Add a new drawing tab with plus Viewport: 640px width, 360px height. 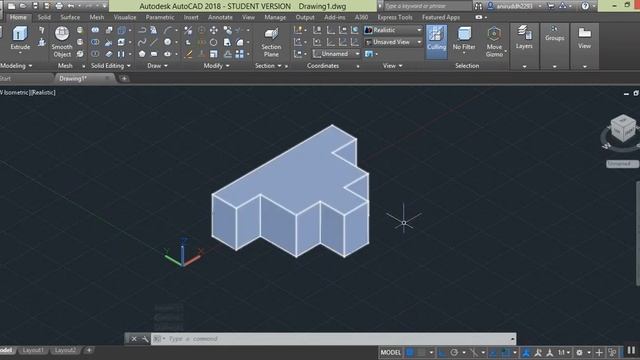[x=124, y=78]
